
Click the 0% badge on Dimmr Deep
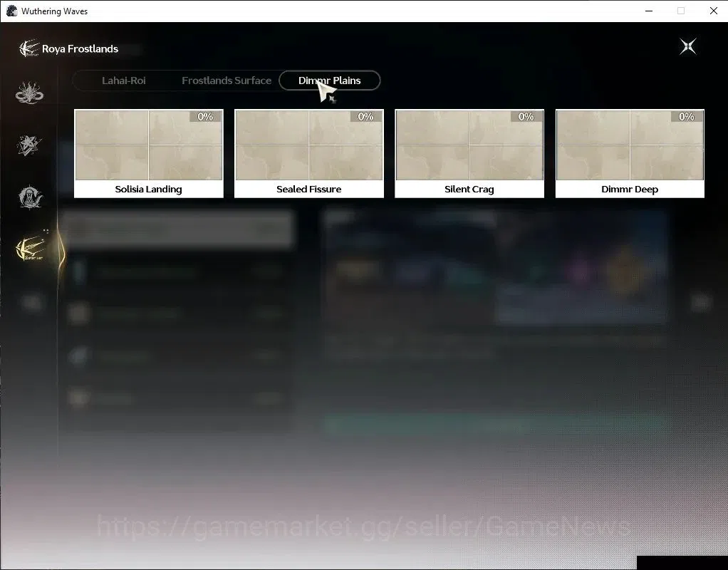[x=687, y=117]
